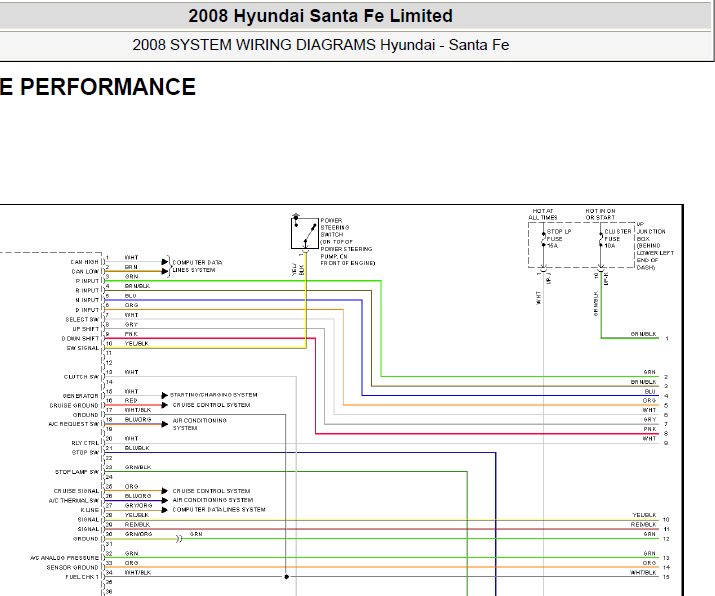715x596 pixels.
Task: Click the CLUSTER FUSE 10A symbol
Action: click(x=601, y=239)
